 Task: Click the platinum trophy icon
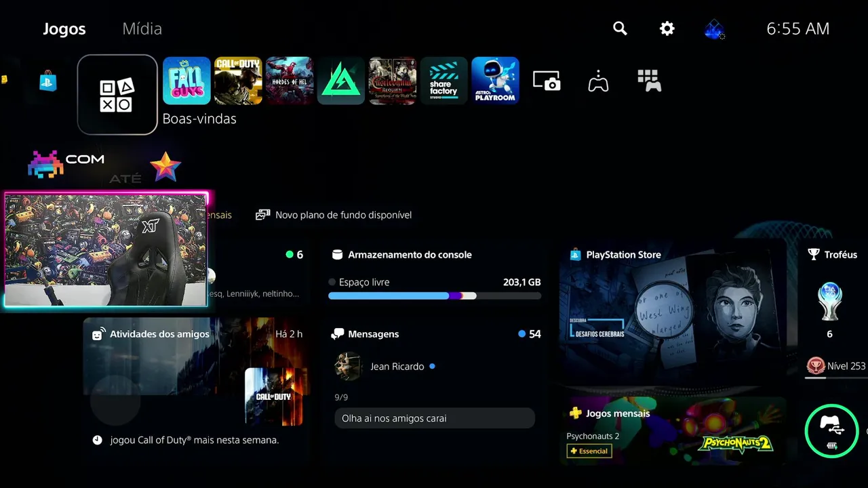point(830,301)
